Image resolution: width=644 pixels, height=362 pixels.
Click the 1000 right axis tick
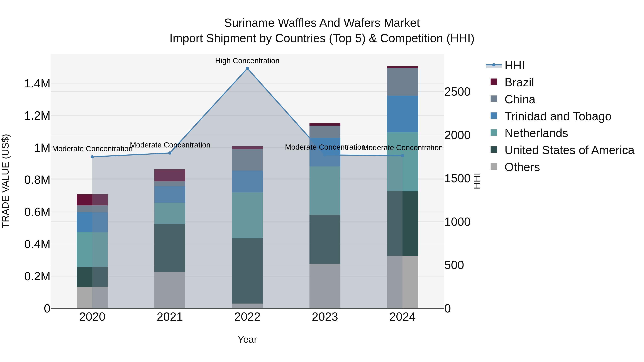[x=457, y=222]
